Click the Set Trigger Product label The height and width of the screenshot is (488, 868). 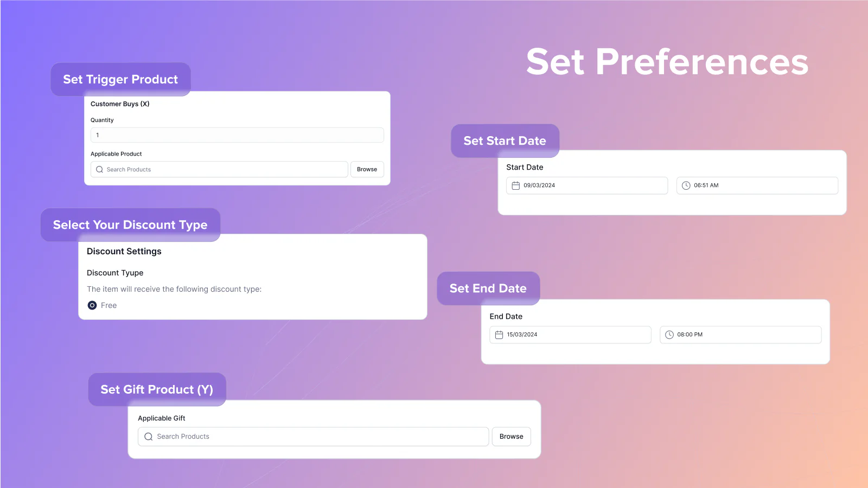tap(120, 79)
